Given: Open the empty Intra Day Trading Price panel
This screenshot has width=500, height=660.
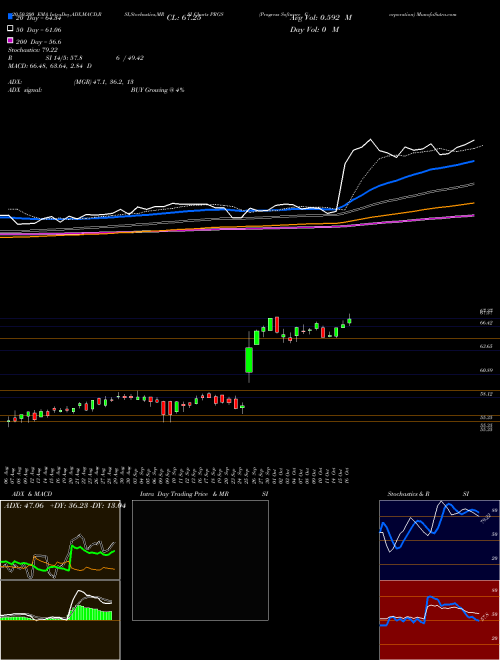Looking at the screenshot, I should click(x=200, y=560).
